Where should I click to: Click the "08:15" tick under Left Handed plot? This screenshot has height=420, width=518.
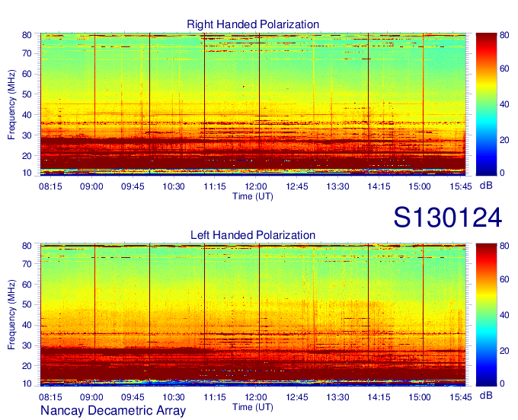[x=50, y=397]
